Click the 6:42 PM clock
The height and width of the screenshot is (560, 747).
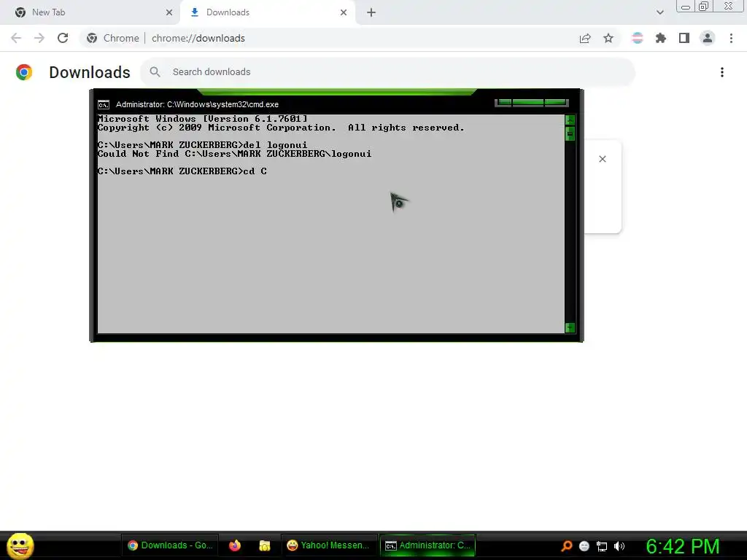click(683, 546)
